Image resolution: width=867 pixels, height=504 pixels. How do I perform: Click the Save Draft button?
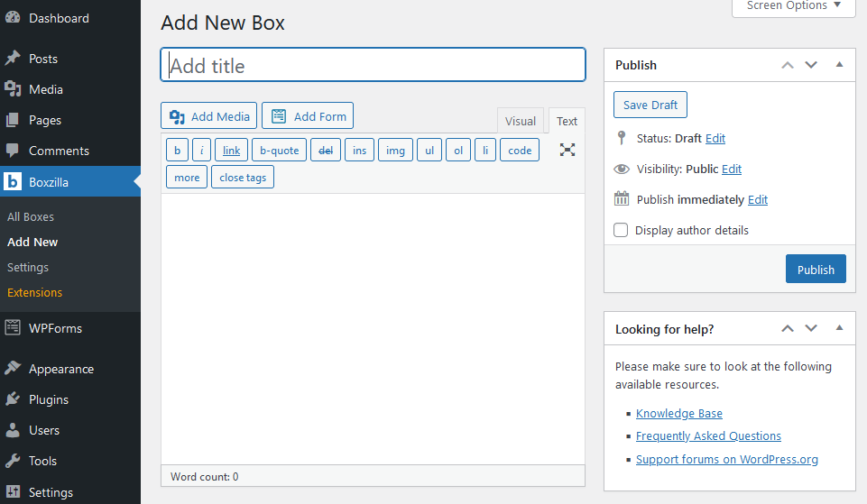tap(650, 105)
